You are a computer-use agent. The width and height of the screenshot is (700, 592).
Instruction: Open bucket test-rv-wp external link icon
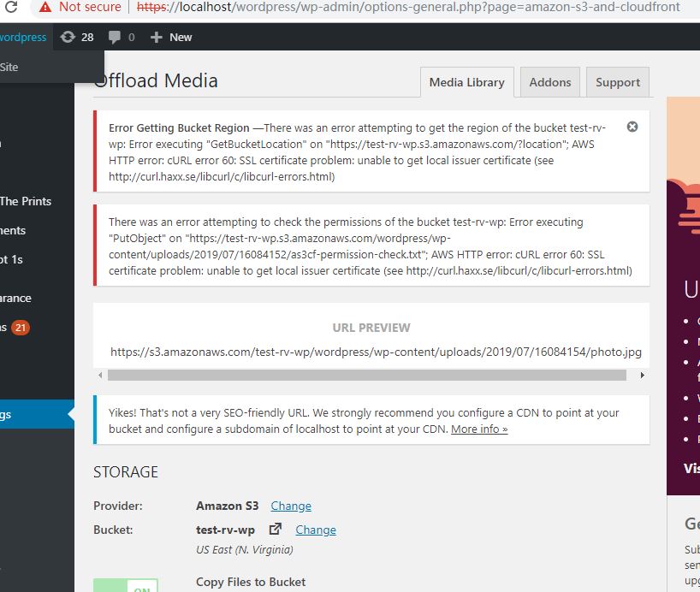click(276, 529)
